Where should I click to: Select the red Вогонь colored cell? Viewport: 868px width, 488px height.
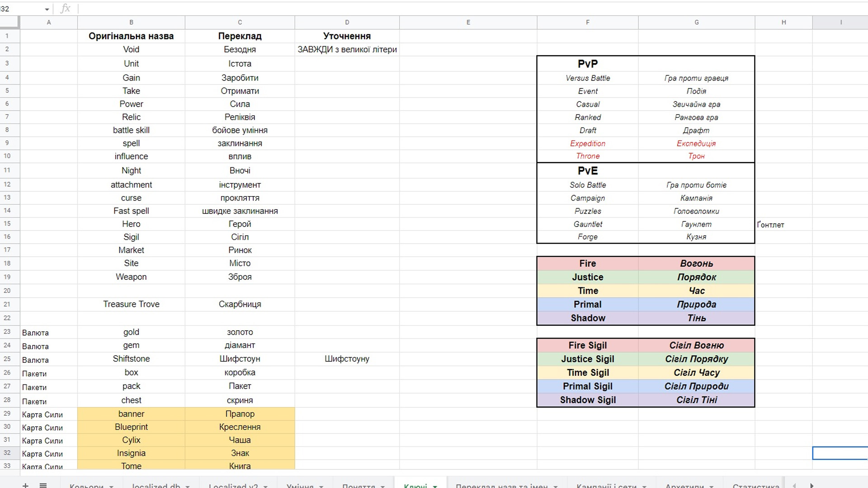coord(696,263)
